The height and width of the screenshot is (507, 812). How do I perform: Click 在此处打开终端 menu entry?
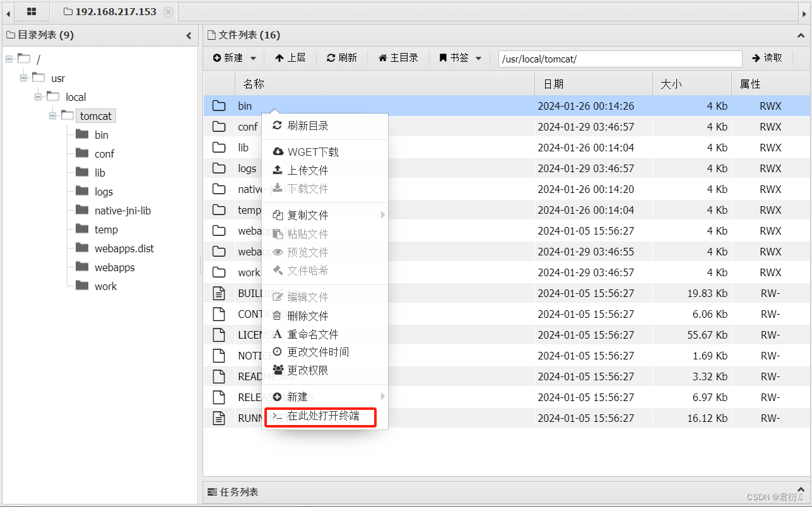tap(325, 416)
